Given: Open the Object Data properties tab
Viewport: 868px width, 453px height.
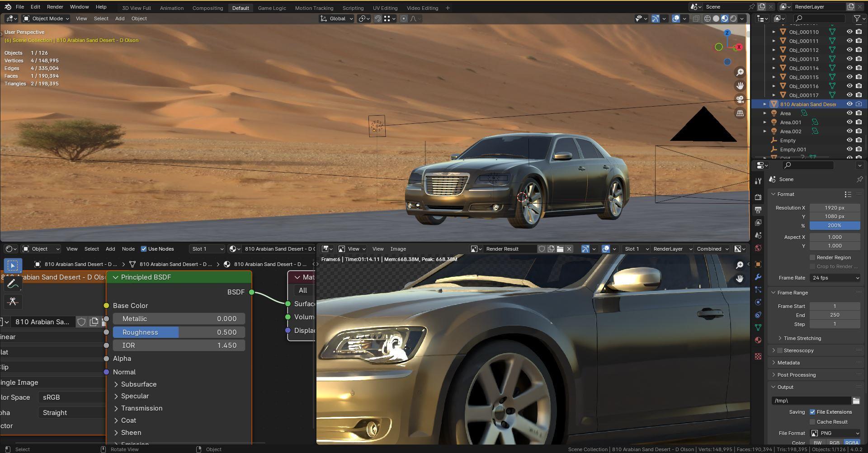Looking at the screenshot, I should coord(758,327).
